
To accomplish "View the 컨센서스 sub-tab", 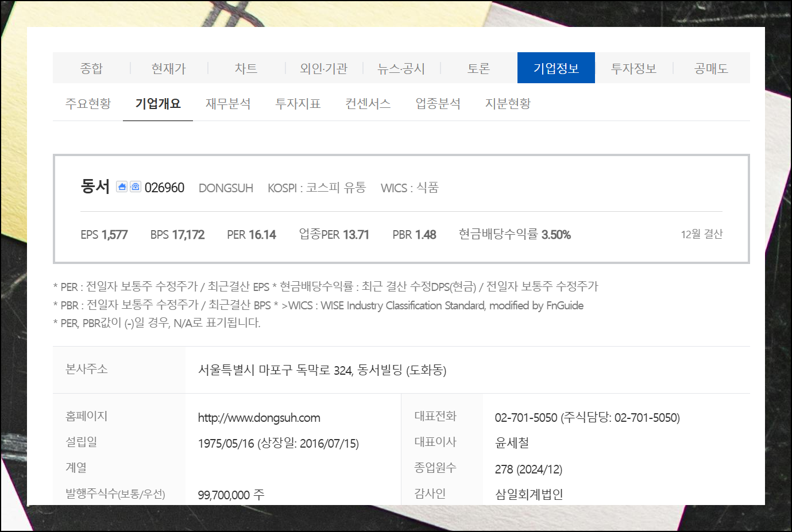I will [368, 103].
